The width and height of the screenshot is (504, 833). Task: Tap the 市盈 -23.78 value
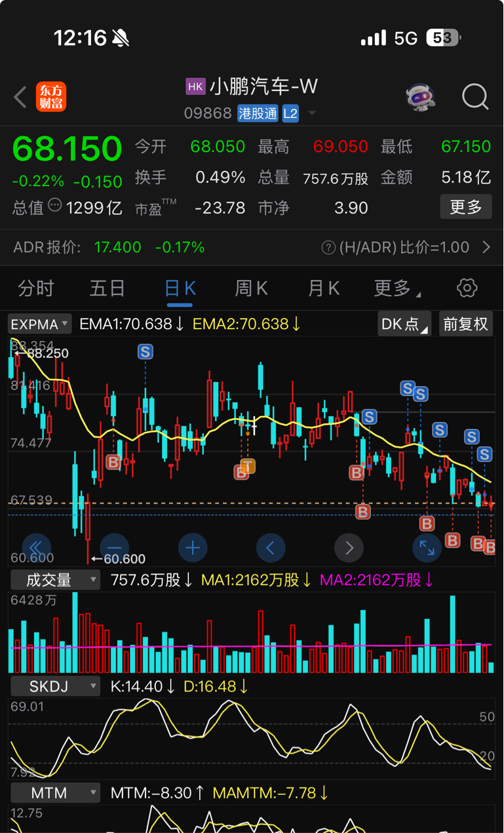coord(220,208)
